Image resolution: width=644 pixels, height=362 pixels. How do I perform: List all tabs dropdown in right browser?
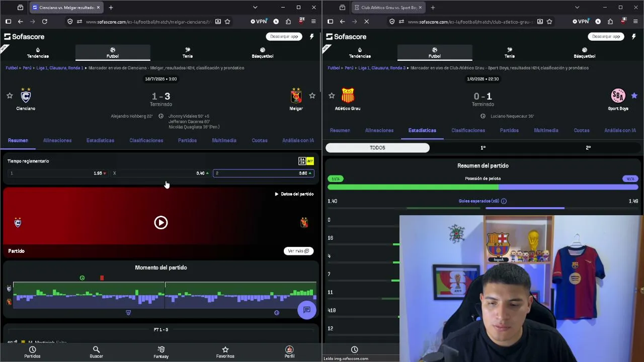pyautogui.click(x=577, y=8)
